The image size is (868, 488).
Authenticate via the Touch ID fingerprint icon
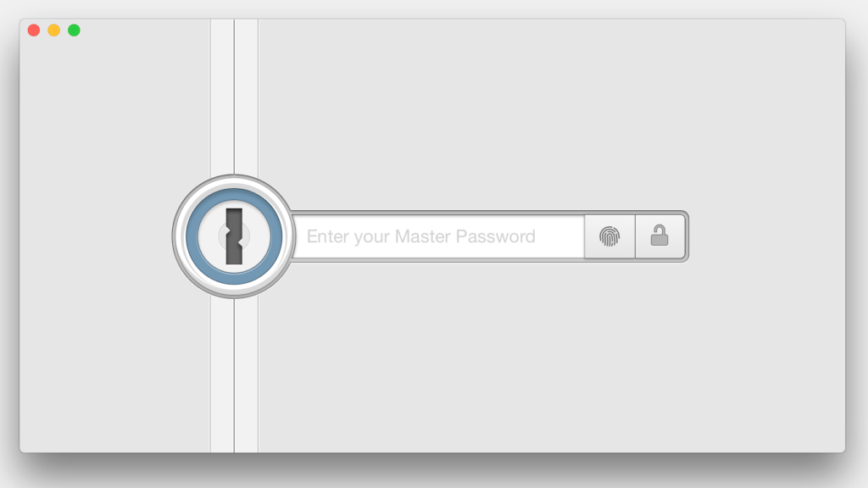coord(609,237)
